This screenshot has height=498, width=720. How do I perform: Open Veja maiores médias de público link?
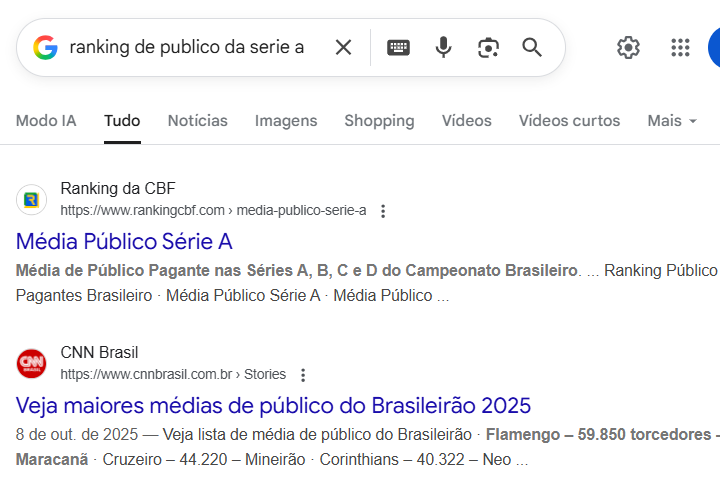273,405
